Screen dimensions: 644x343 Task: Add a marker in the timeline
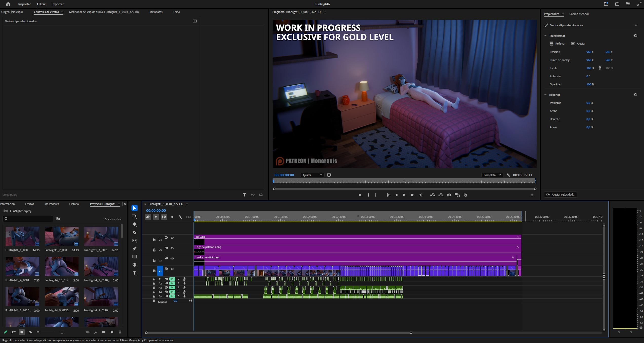[x=172, y=217]
